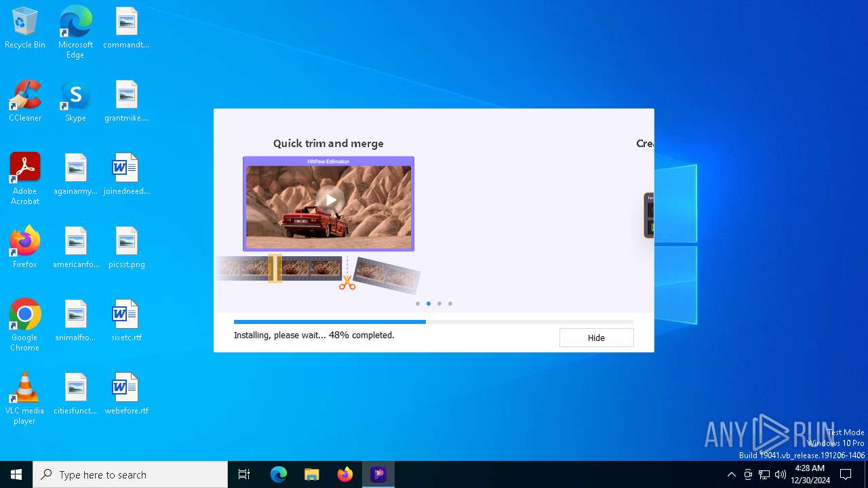Select citiesfunct... image file on desktop
This screenshot has width=868, height=488.
point(75,394)
